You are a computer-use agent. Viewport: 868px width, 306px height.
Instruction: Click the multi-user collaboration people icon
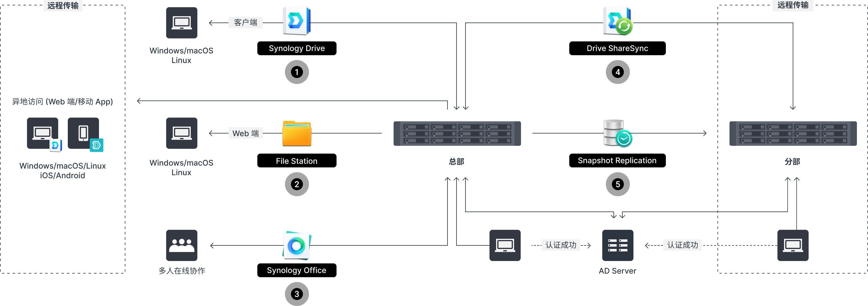(x=182, y=245)
